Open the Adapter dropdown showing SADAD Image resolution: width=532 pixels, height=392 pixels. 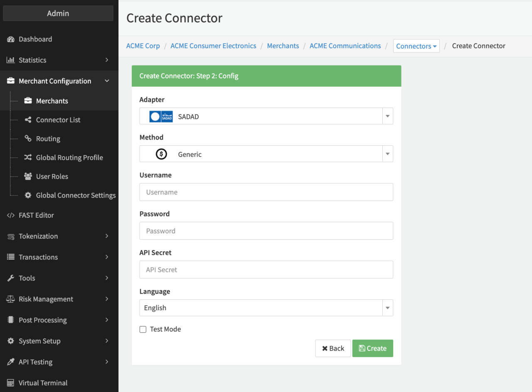pyautogui.click(x=266, y=116)
